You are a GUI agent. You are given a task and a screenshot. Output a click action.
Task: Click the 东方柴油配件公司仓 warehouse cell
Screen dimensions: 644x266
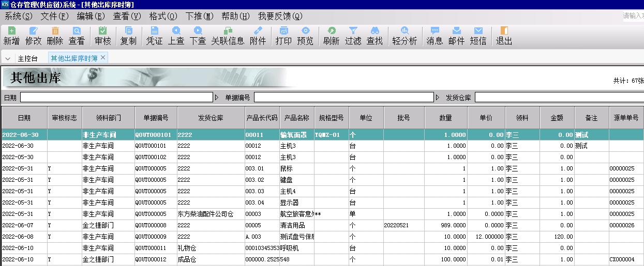[x=211, y=214]
